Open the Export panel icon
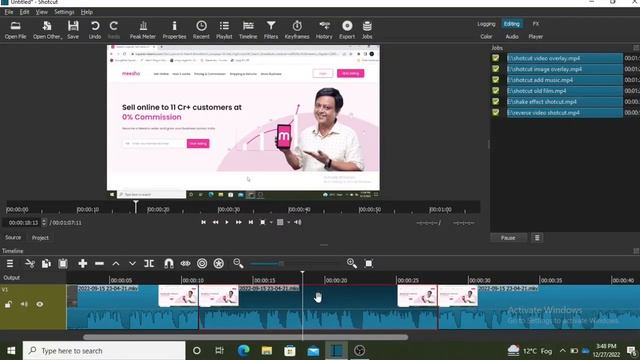This screenshot has height=360, width=640. [347, 30]
